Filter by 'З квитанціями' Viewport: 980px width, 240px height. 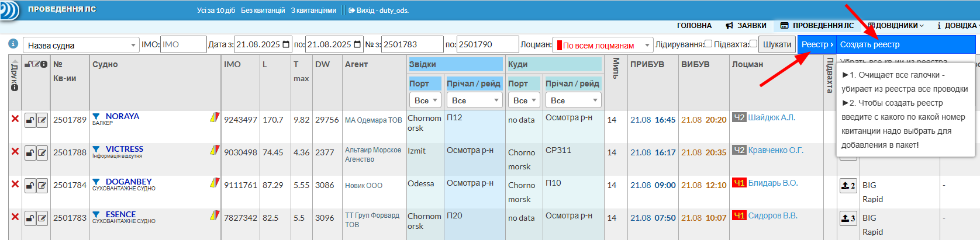click(313, 11)
